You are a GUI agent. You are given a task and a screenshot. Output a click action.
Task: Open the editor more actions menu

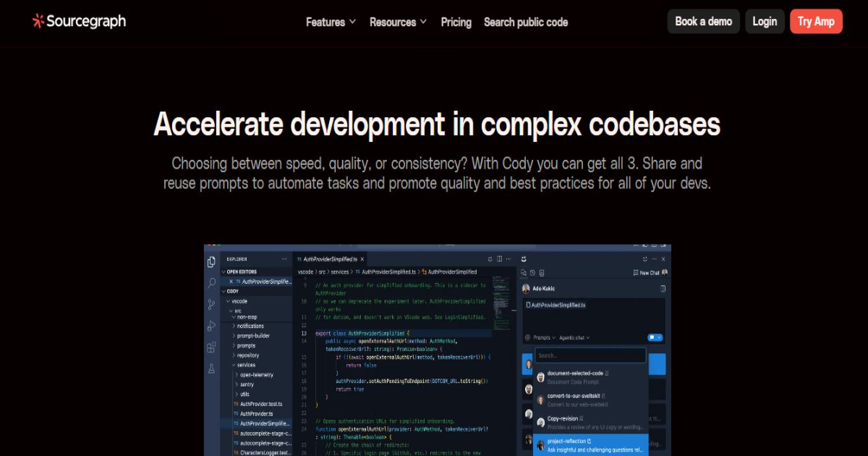point(509,258)
